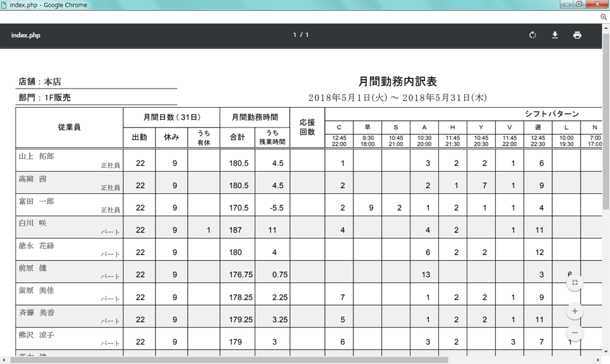Viewport: 610px width, 364px height.
Task: Click the 応援回数 column header
Action: click(x=307, y=127)
